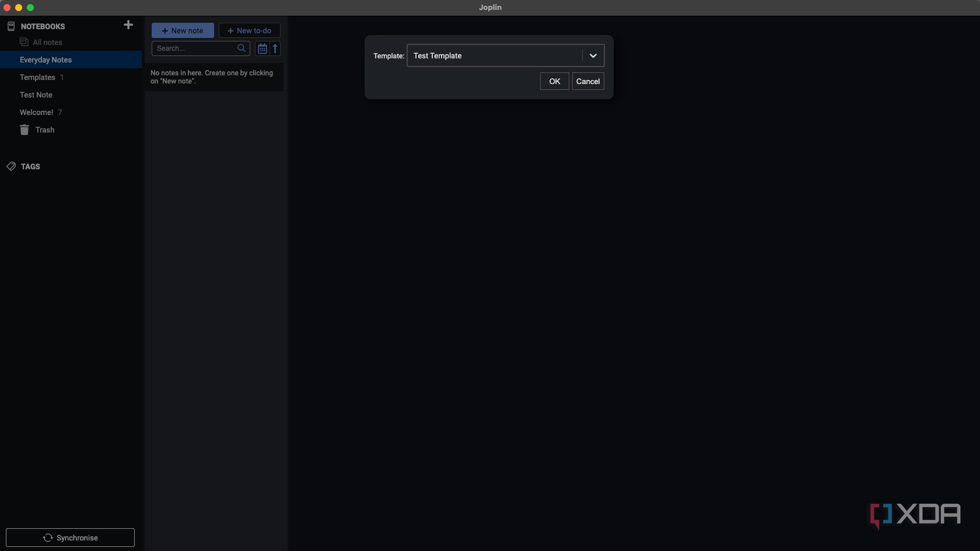Click the synchronise arrows icon
Image resolution: width=980 pixels, height=551 pixels.
tap(48, 538)
